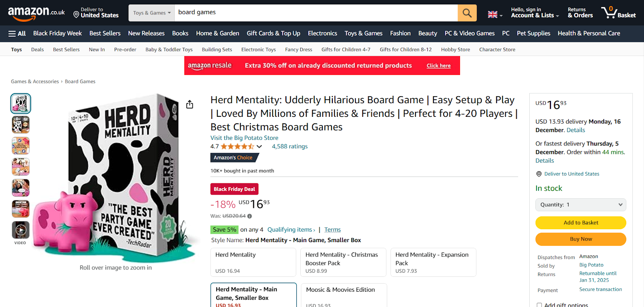Click the delivery address globe icon in buy box
644x307 pixels.
539,174
